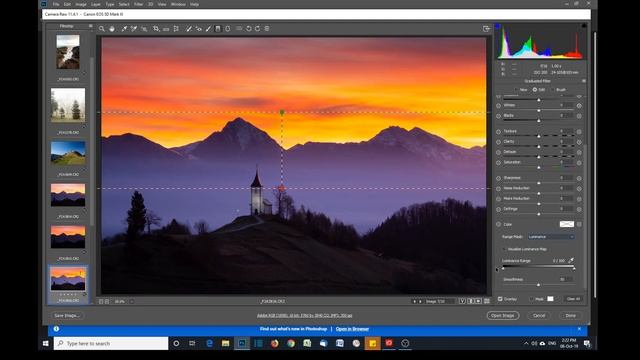Select the Zoom tool in Camera Raw toolbar
This screenshot has width=640, height=360.
pyautogui.click(x=102, y=29)
